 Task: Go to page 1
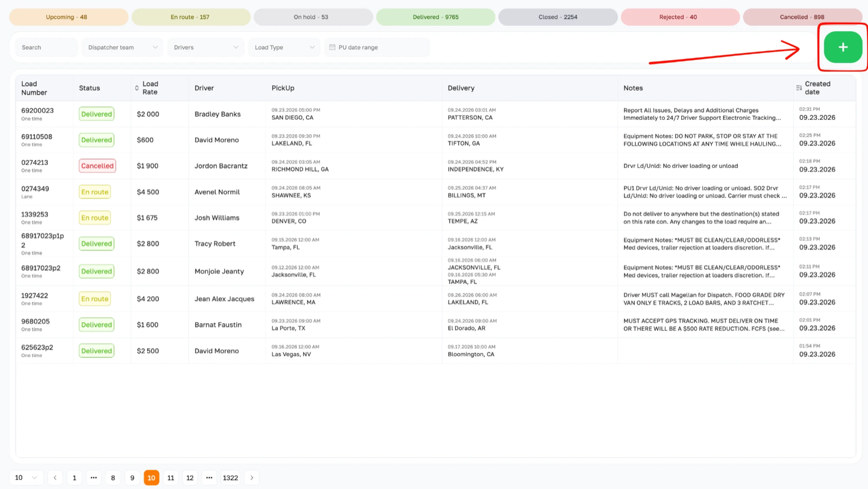click(x=74, y=478)
